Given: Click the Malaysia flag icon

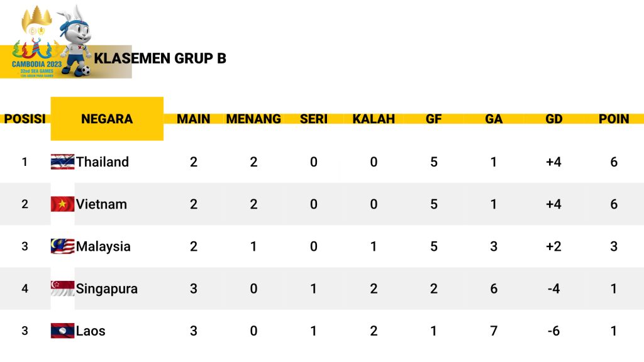Looking at the screenshot, I should click(62, 246).
